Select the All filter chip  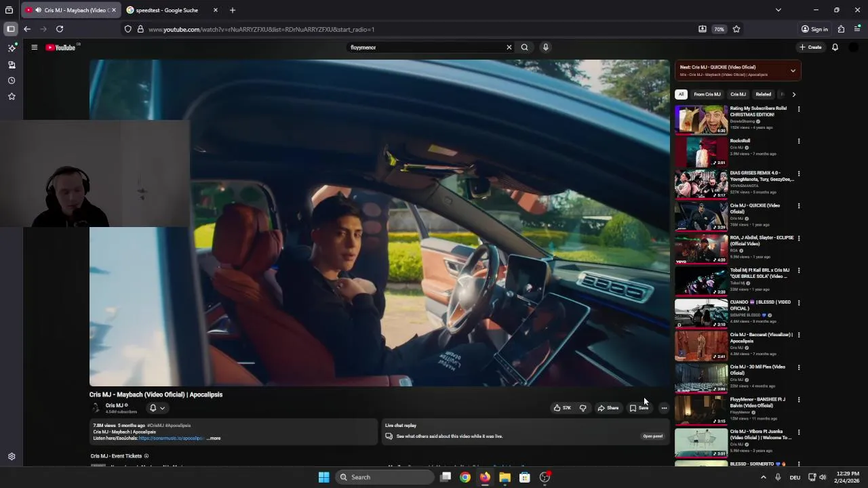[681, 94]
